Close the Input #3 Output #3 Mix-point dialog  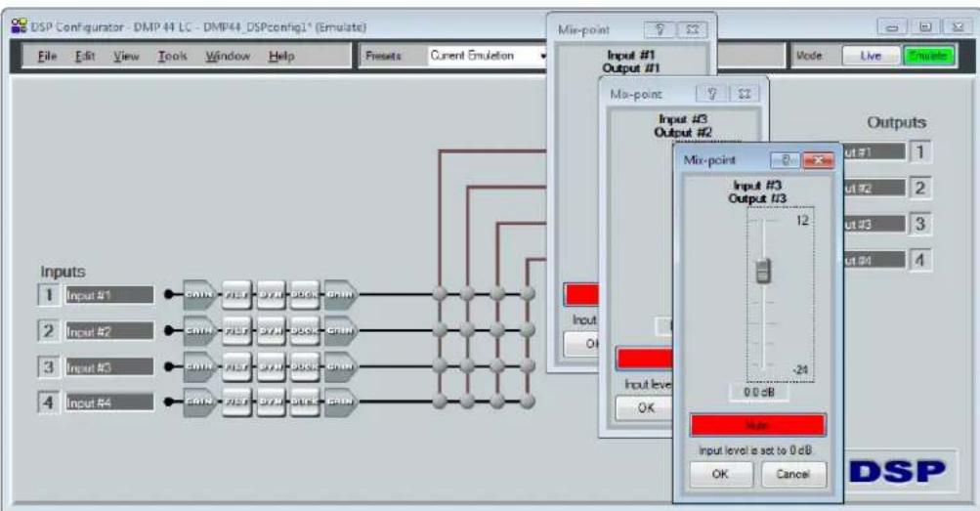point(818,160)
